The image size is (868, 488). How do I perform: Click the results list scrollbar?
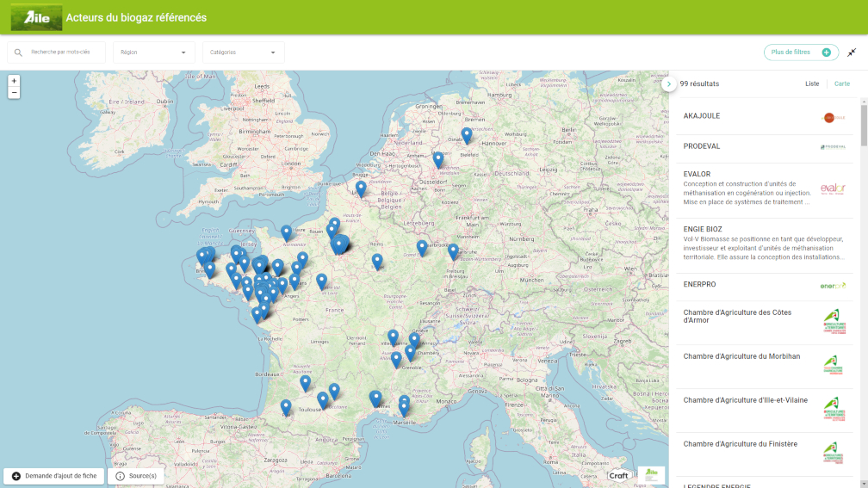coord(864,127)
